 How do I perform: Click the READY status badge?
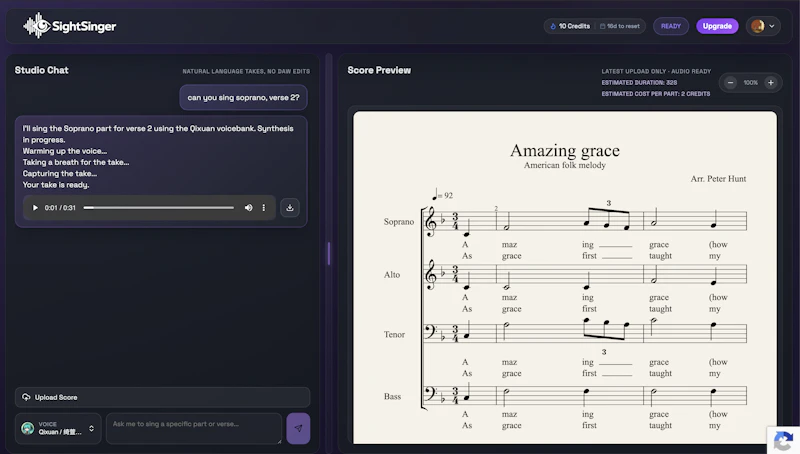click(671, 26)
